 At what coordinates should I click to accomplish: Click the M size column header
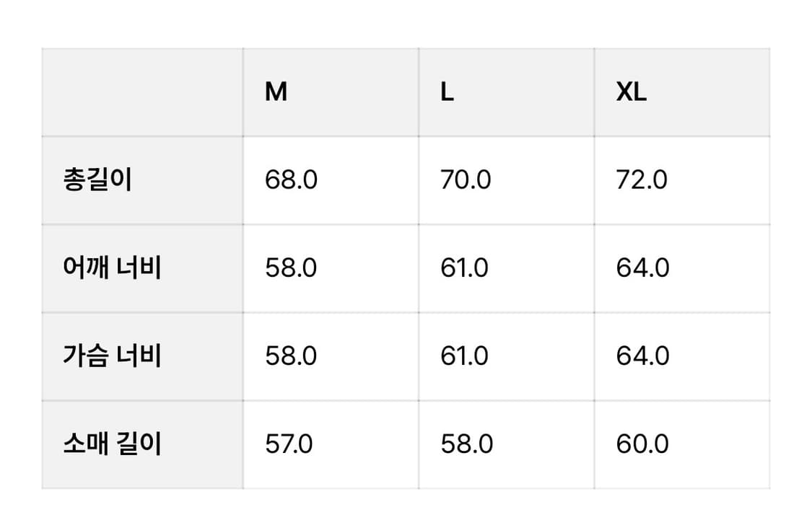(276, 92)
